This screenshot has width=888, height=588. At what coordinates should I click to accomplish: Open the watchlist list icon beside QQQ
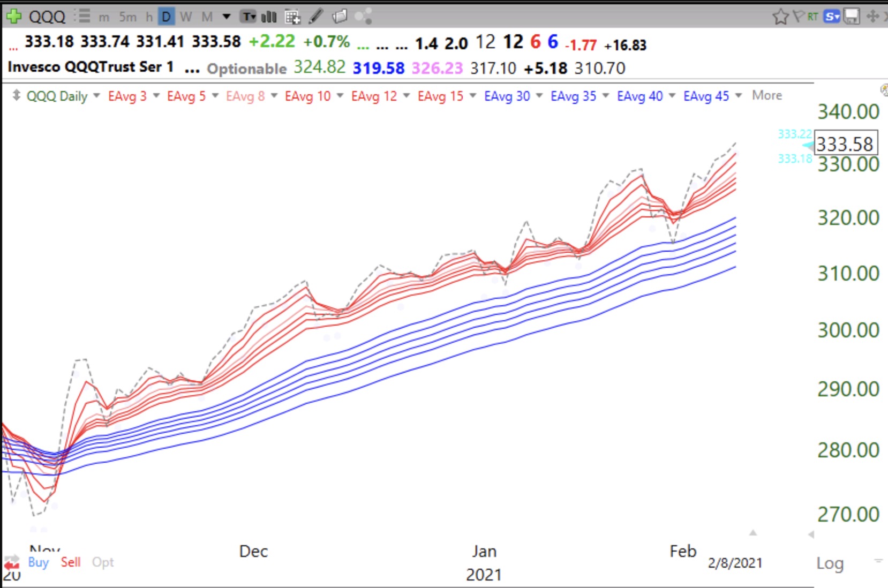(83, 16)
